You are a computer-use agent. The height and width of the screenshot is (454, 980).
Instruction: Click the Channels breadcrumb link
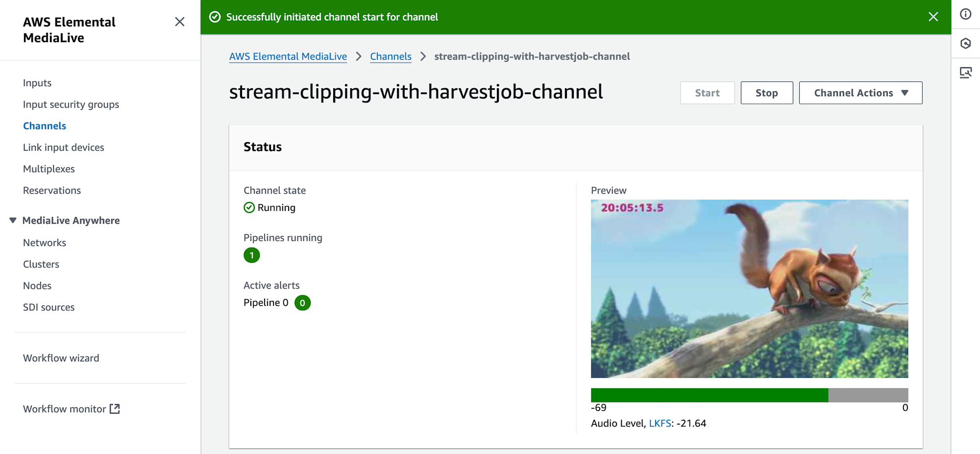click(x=391, y=56)
